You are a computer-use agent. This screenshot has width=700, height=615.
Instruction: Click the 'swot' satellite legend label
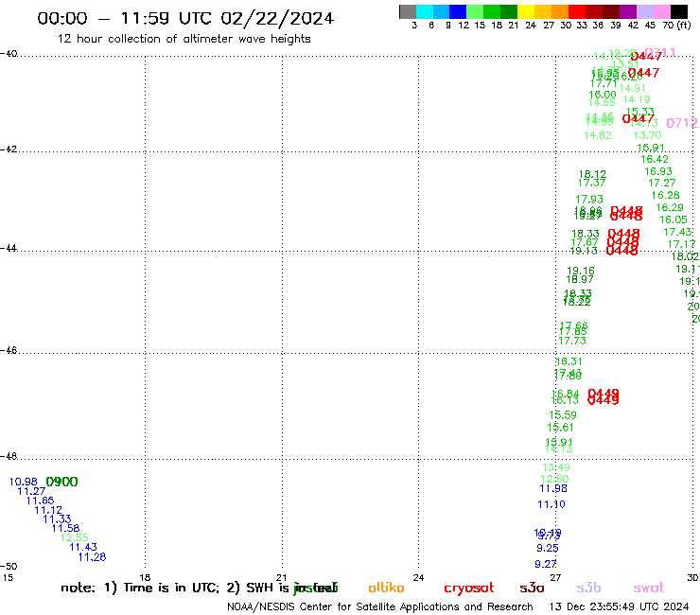pos(649,589)
